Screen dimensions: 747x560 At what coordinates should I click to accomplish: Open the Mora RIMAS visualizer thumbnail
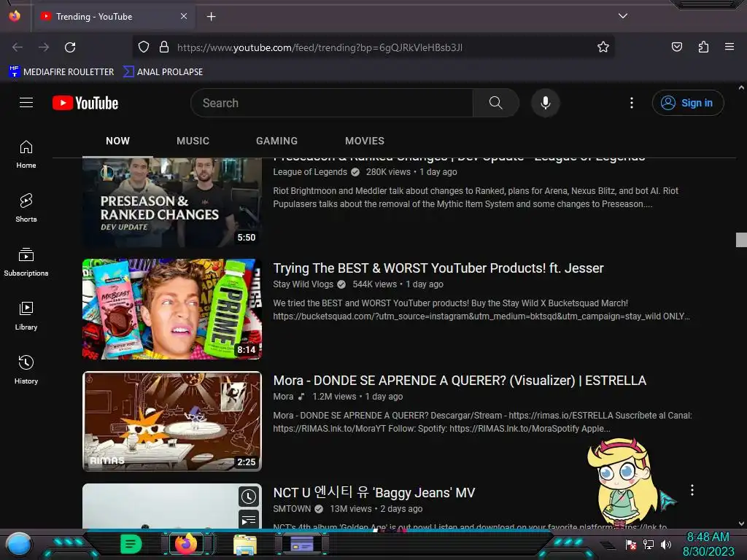click(172, 421)
